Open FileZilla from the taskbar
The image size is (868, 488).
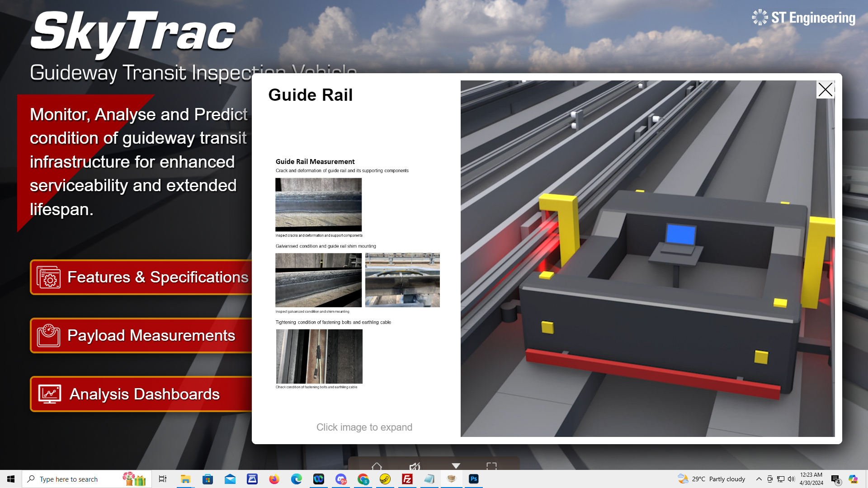407,479
